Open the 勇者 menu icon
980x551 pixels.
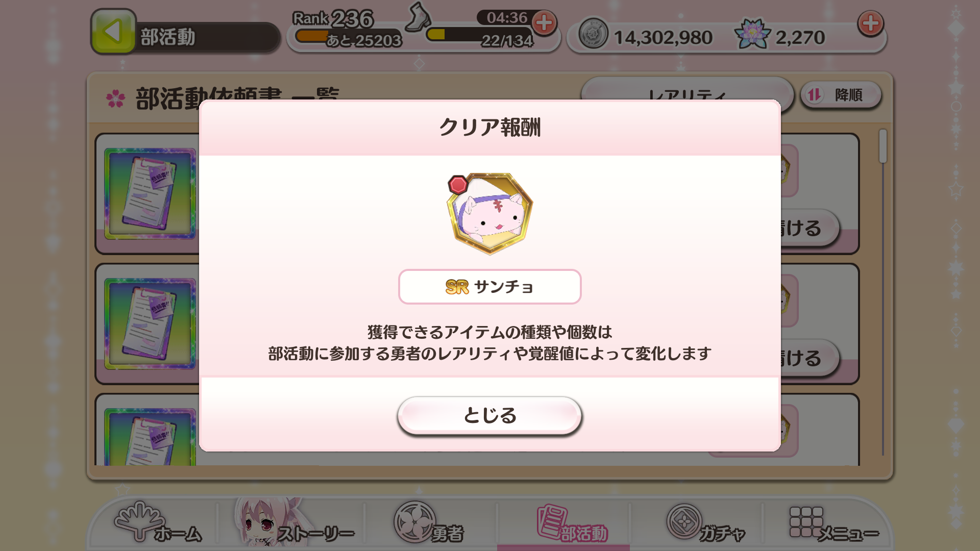coord(428,523)
